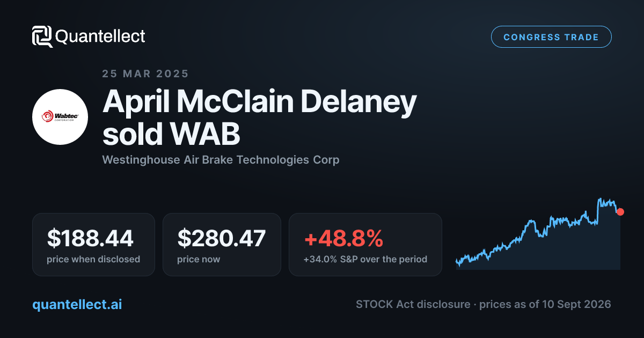This screenshot has height=338, width=644.
Task: Click the +48.8% performance card
Action: (365, 245)
